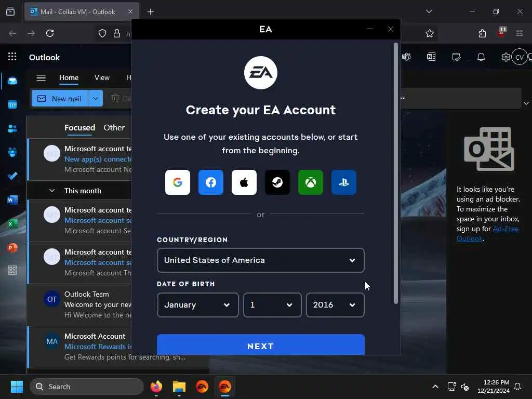Open New app(s) connected email
The image size is (532, 399).
80,159
